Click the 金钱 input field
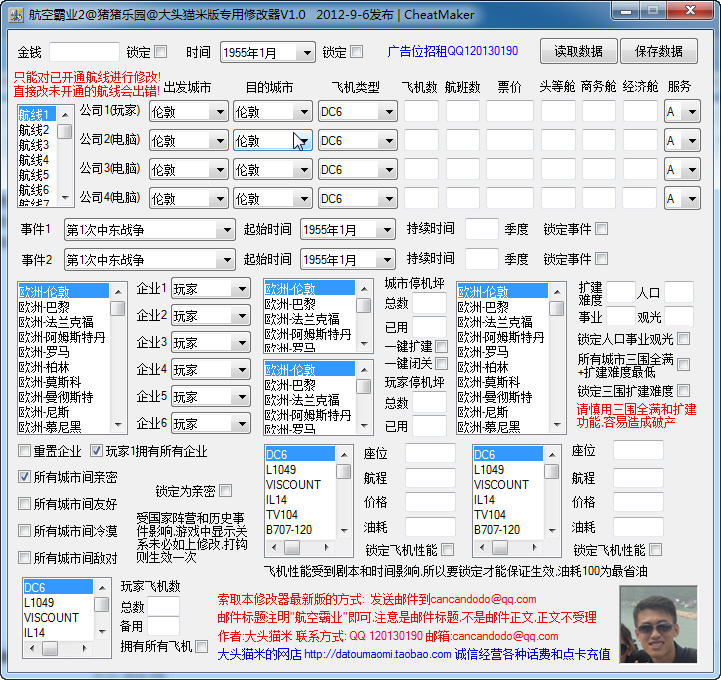Image resolution: width=721 pixels, height=680 pixels. coord(84,51)
